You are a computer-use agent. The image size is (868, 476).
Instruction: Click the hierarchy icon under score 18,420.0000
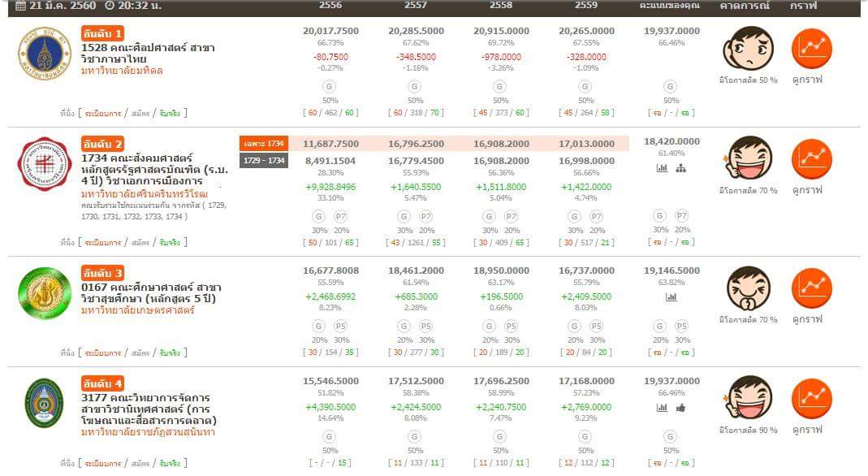(x=681, y=168)
